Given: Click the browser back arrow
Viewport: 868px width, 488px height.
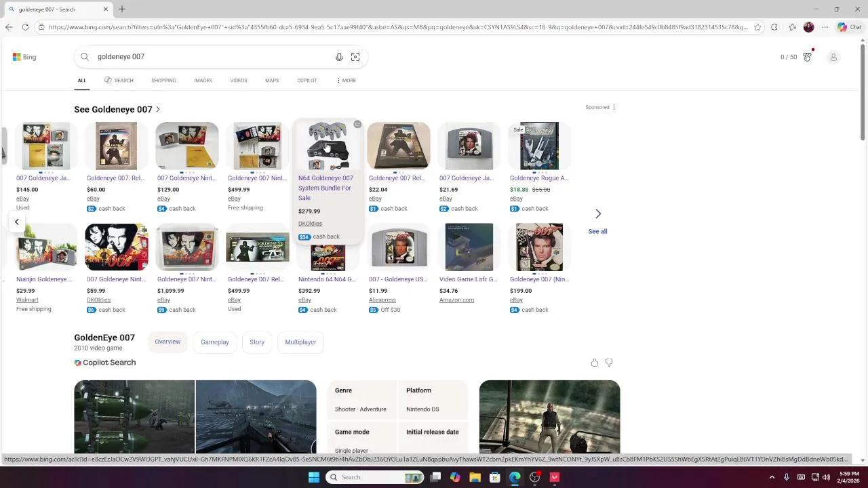Looking at the screenshot, I should pyautogui.click(x=8, y=27).
